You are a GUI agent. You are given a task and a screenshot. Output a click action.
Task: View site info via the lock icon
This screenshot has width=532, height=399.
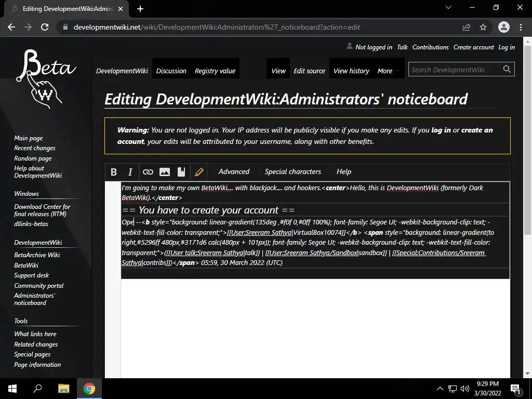coord(65,27)
